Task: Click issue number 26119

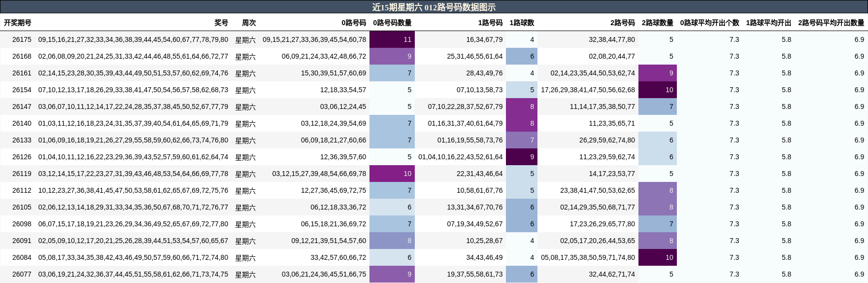Action: 22,174
